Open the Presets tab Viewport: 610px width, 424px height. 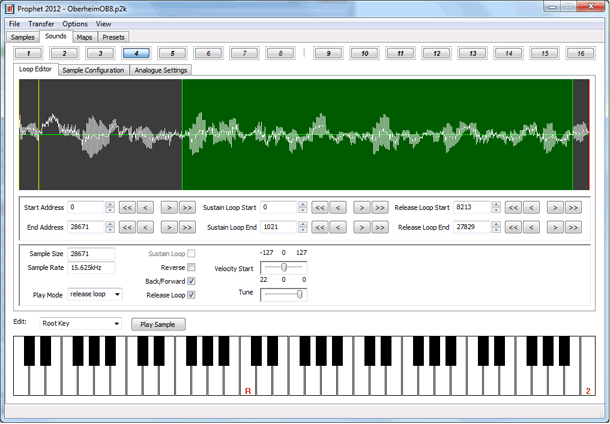click(113, 37)
